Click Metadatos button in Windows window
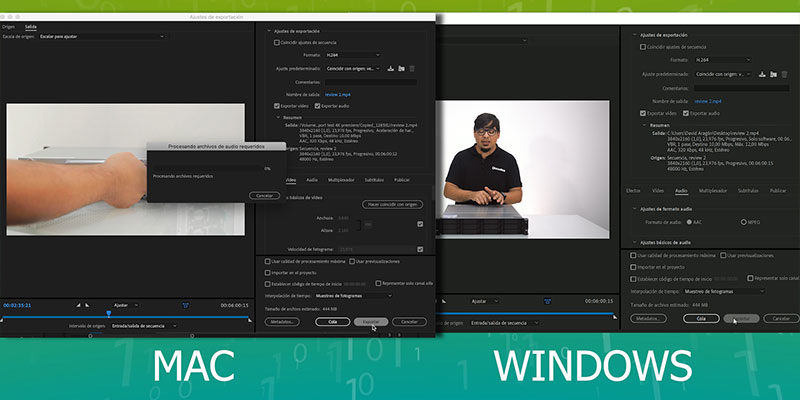Image resolution: width=800 pixels, height=400 pixels. [x=648, y=318]
